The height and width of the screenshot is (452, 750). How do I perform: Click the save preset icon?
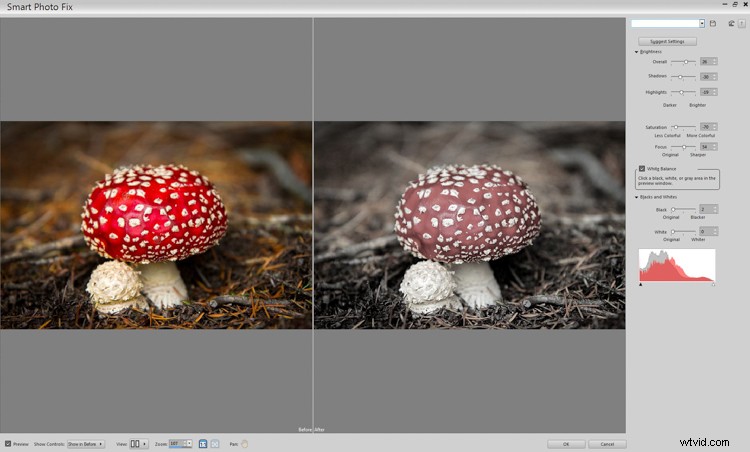pyautogui.click(x=713, y=23)
